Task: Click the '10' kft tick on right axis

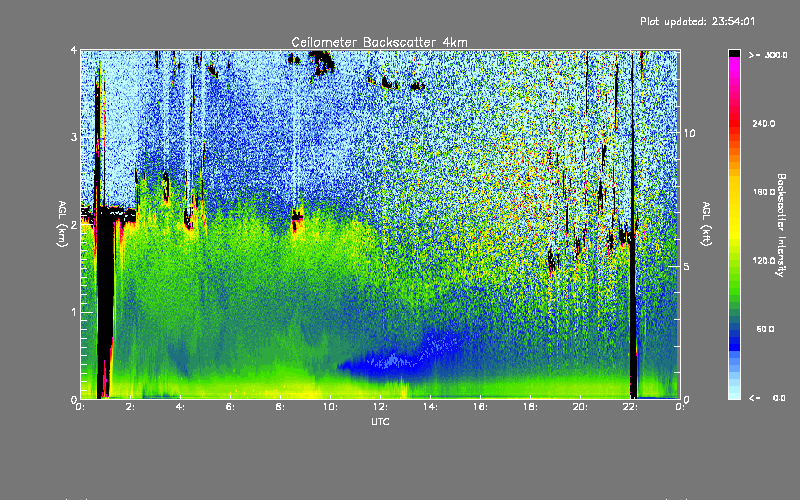Action: [689, 134]
